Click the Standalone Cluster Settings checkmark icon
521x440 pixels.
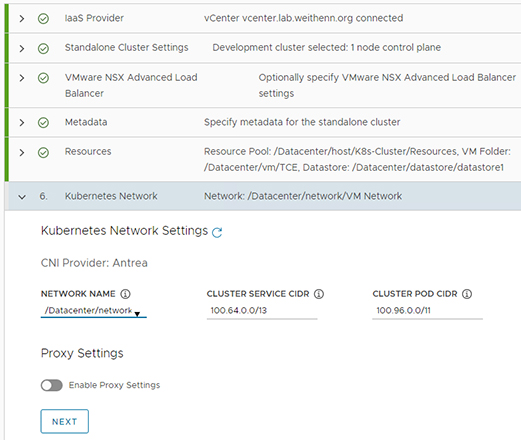coord(43,49)
